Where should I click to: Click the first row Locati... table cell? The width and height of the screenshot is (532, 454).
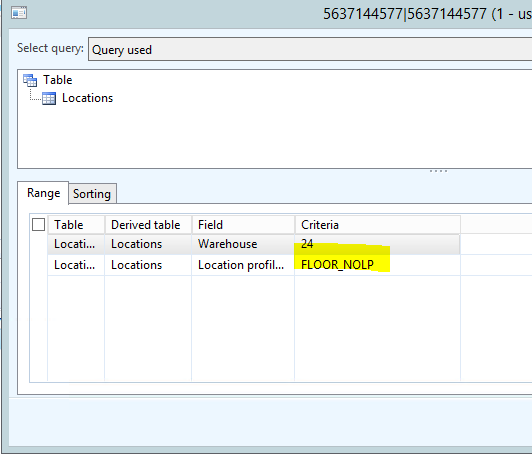point(76,244)
